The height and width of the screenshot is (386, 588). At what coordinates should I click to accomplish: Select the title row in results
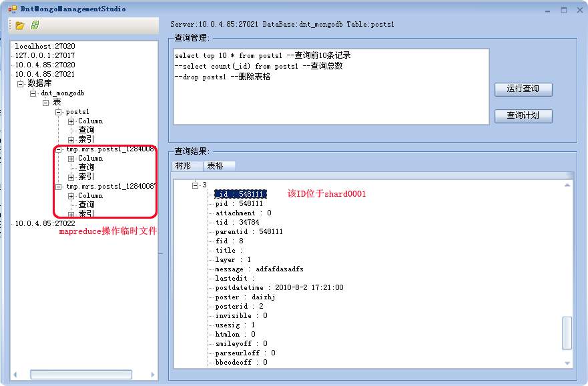click(229, 251)
